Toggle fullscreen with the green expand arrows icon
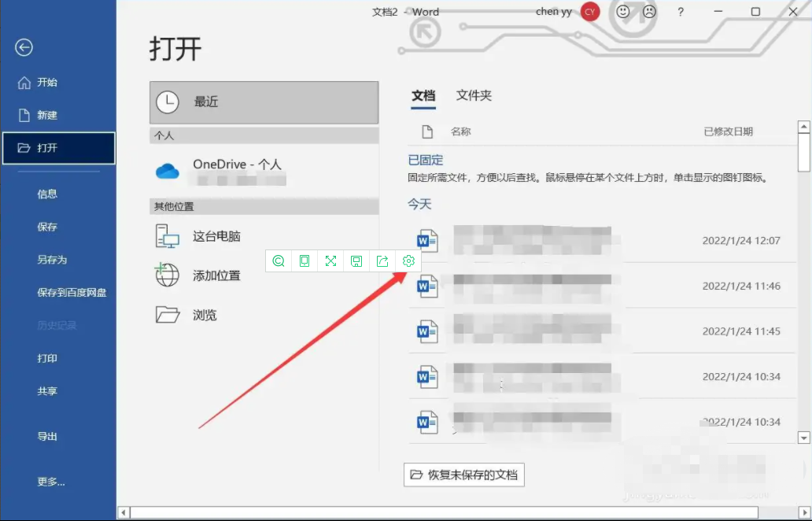Image resolution: width=812 pixels, height=521 pixels. coord(330,260)
